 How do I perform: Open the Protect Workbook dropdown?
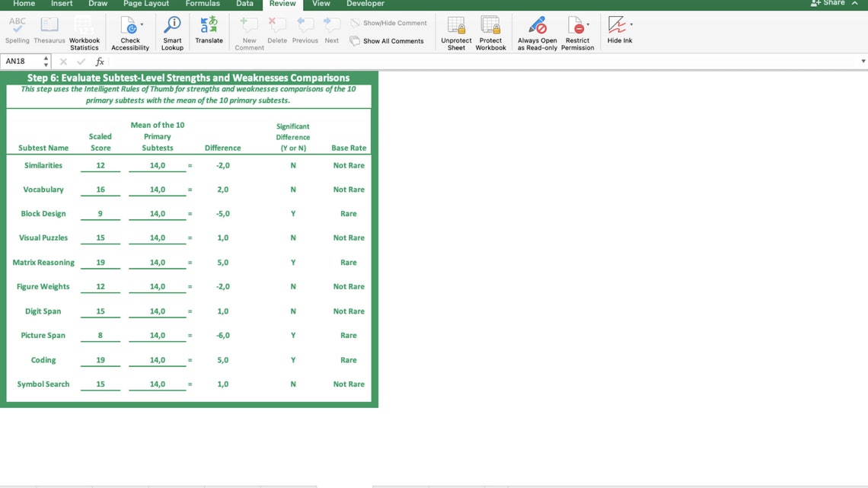click(x=490, y=30)
